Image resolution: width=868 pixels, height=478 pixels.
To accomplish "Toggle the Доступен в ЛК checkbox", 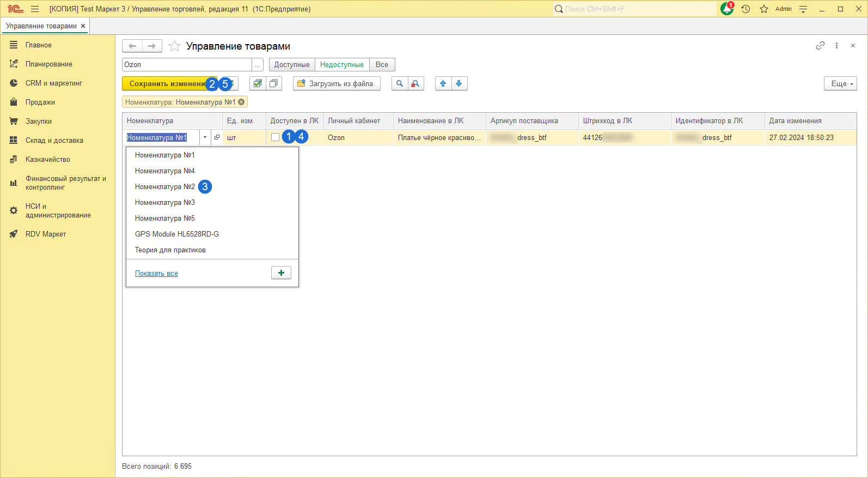I will tap(275, 137).
